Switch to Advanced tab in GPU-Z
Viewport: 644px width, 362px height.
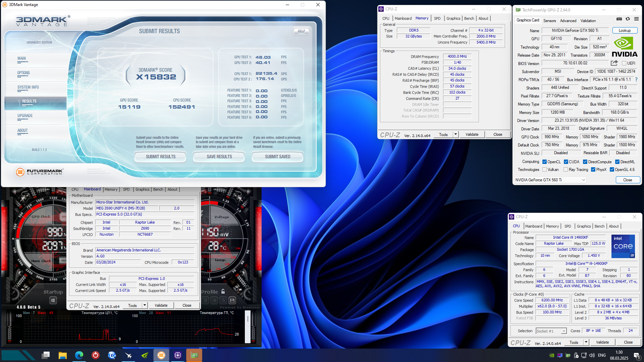pos(568,21)
